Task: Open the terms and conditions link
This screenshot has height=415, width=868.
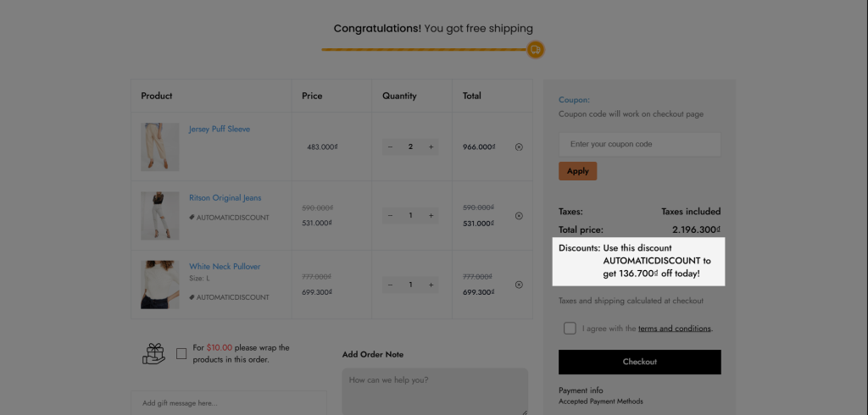Action: (x=674, y=328)
